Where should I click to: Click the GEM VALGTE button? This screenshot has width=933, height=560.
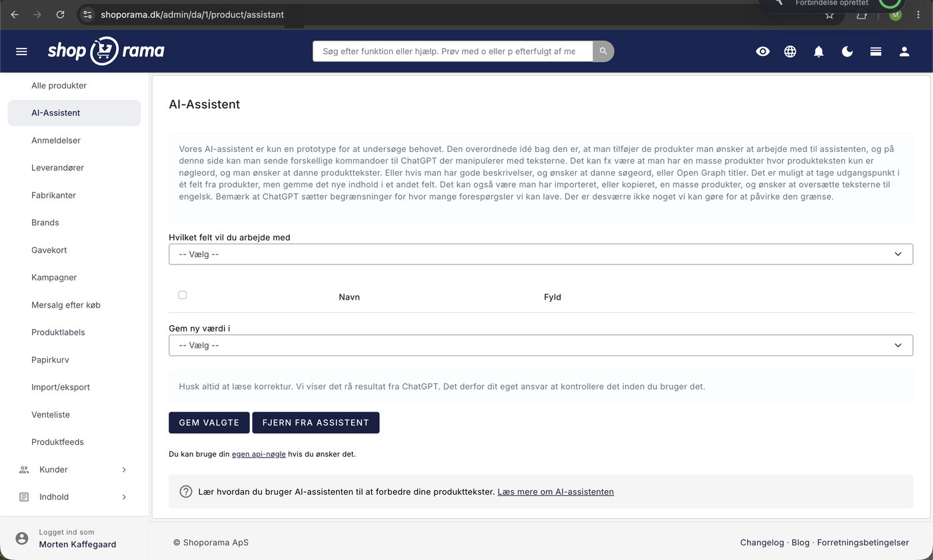pos(209,423)
